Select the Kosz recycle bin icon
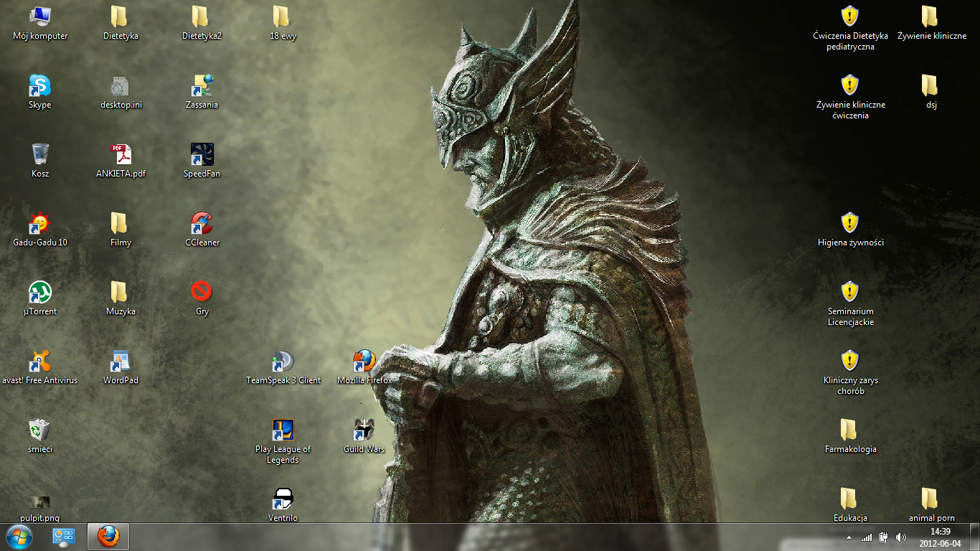The height and width of the screenshot is (551, 980). pyautogui.click(x=40, y=155)
